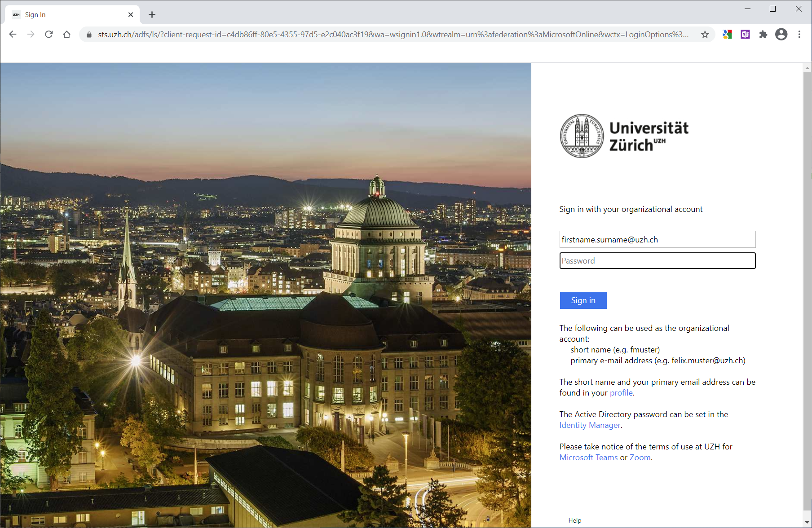Click the username email field
The image size is (812, 528).
(x=657, y=240)
